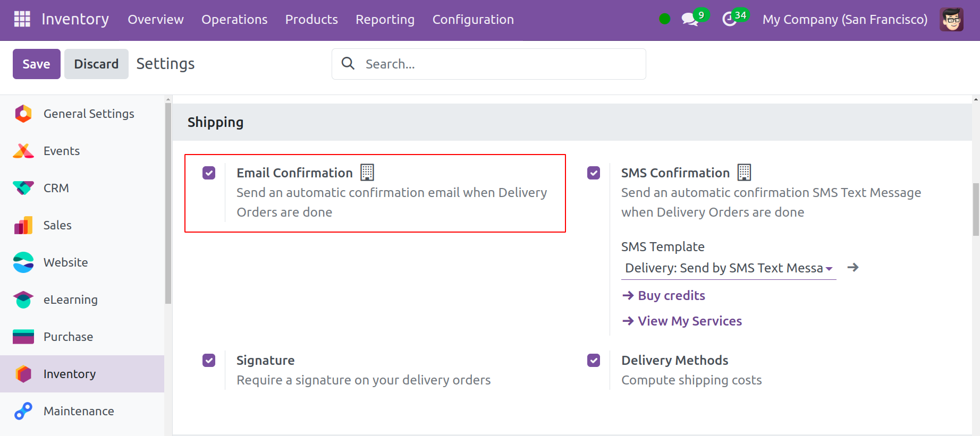Open the Operations menu
Viewport: 980px width, 436px height.
point(234,20)
